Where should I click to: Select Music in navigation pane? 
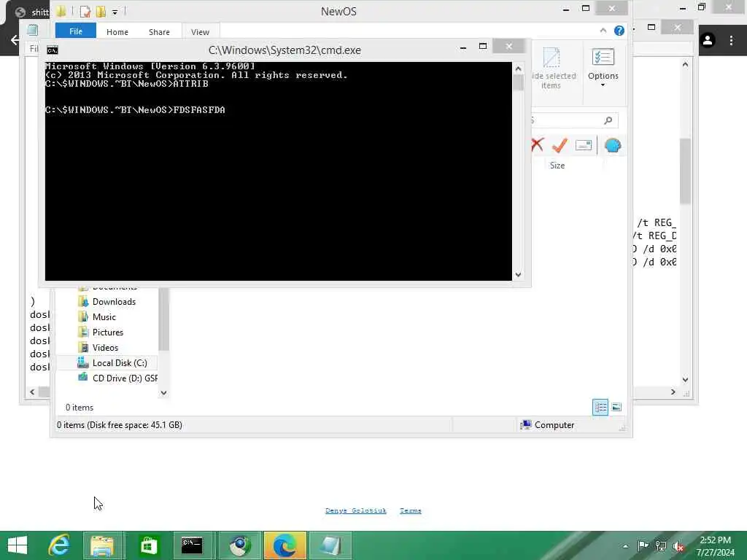point(104,316)
